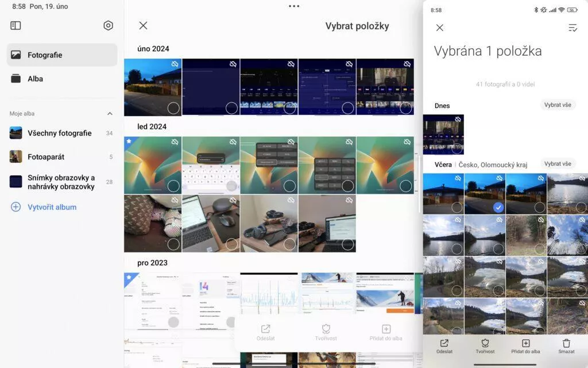This screenshot has height=368, width=588.
Task: Open the hexagon settings icon in sidebar
Action: click(x=108, y=25)
